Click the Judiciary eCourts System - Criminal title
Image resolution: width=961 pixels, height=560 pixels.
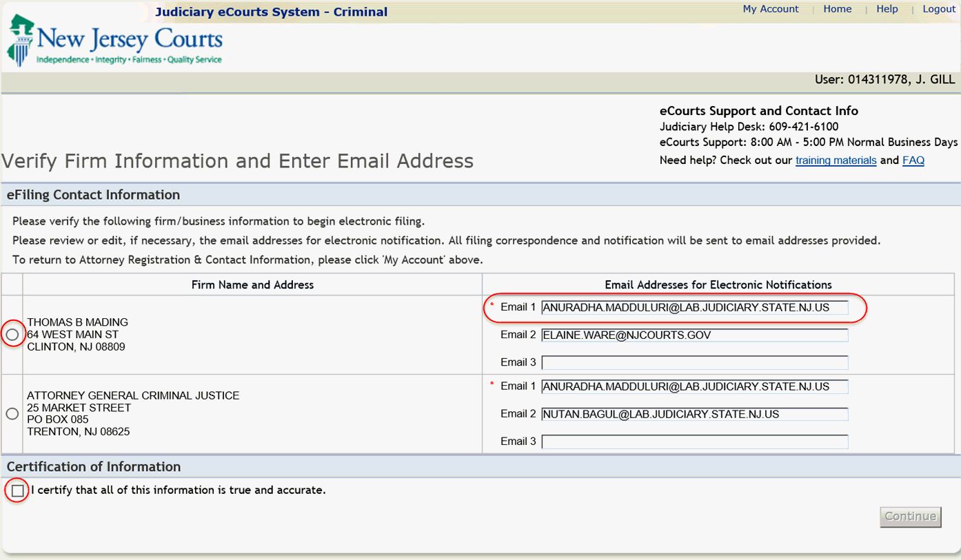click(x=271, y=12)
